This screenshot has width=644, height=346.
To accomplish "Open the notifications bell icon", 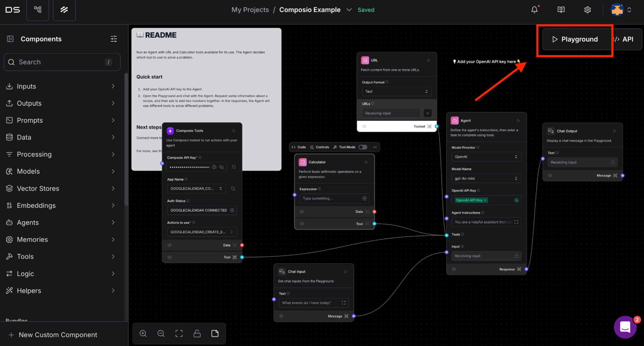I will (534, 10).
